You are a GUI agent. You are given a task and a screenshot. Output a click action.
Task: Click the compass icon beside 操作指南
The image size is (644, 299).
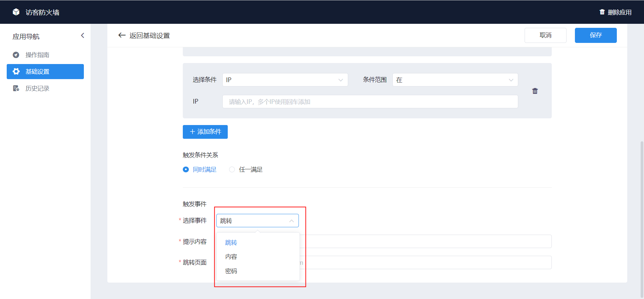pos(16,55)
